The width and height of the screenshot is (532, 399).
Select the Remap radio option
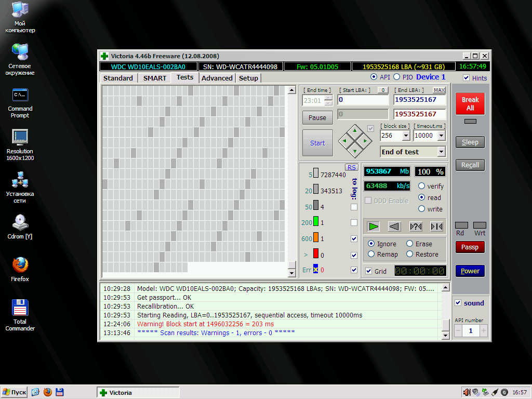371,254
